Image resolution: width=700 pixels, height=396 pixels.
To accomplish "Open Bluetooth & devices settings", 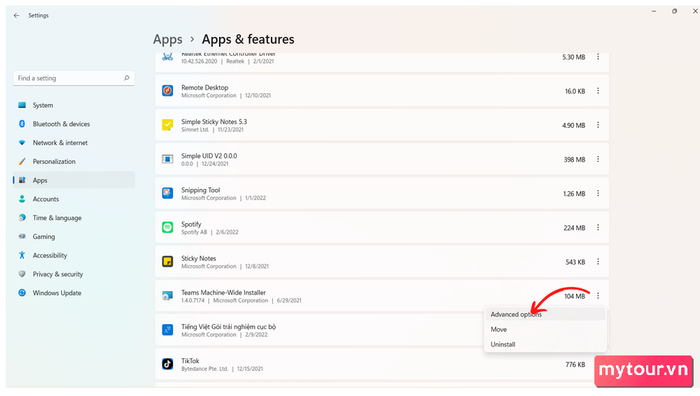I will [x=74, y=124].
